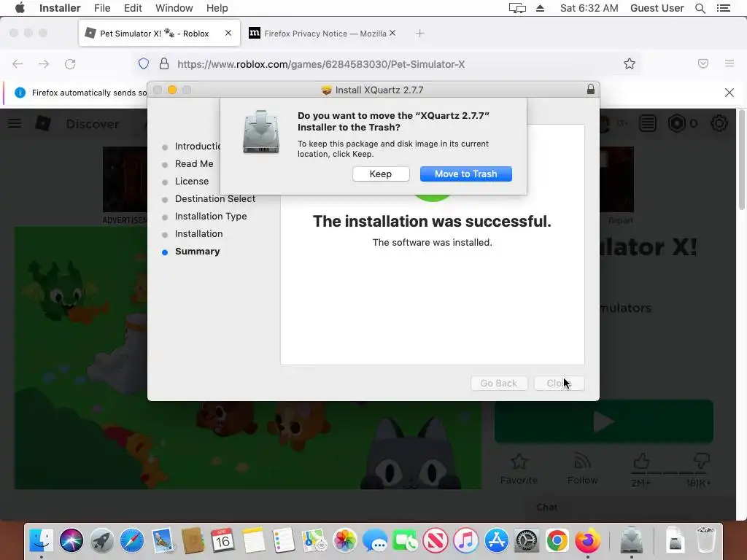Click the Roblox Robux balance icon

676,123
